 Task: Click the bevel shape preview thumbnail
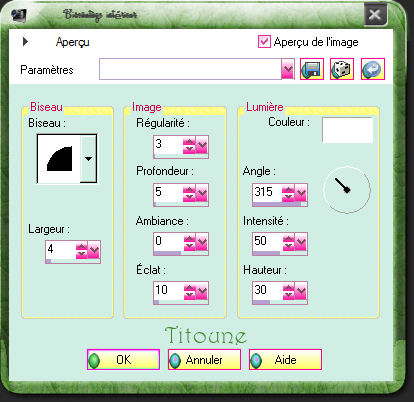click(x=59, y=159)
